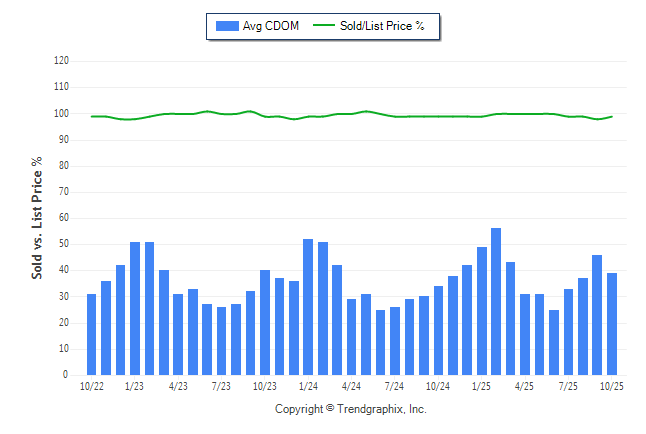Image resolution: width=646 pixels, height=434 pixels.
Task: Click the 10/22 x-axis label
Action: click(x=92, y=386)
